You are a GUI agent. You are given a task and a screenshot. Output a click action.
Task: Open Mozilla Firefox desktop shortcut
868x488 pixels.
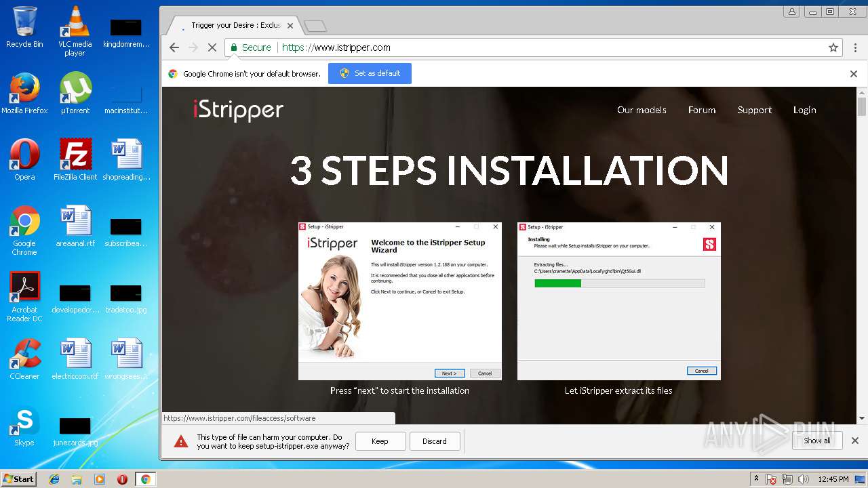pos(24,94)
